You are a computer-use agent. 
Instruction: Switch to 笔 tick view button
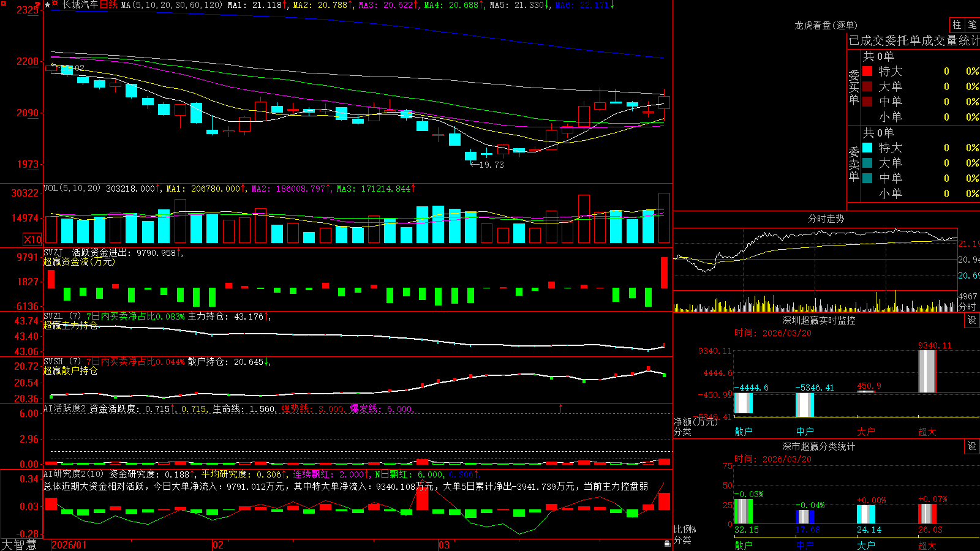(972, 24)
